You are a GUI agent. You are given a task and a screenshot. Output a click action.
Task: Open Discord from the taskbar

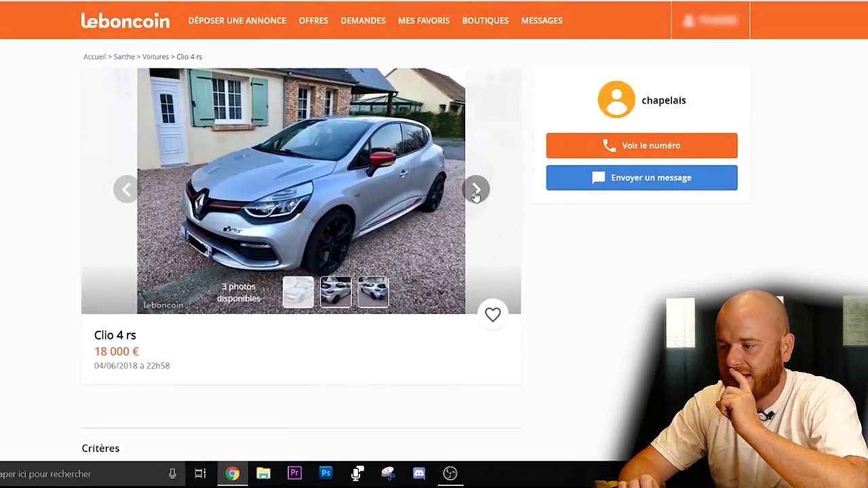(419, 473)
